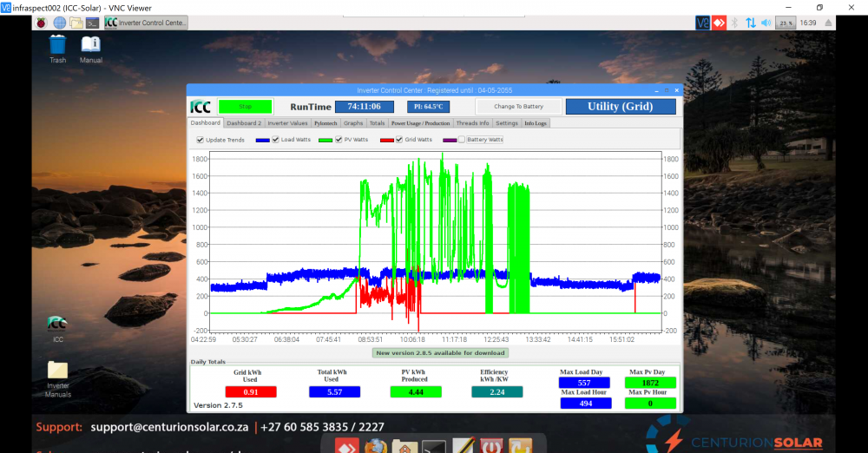The image size is (868, 453).
Task: Open the Bluetooth tray icon
Action: [x=734, y=23]
